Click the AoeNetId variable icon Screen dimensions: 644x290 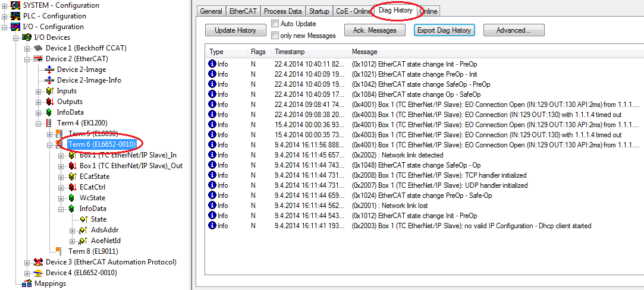click(x=84, y=241)
